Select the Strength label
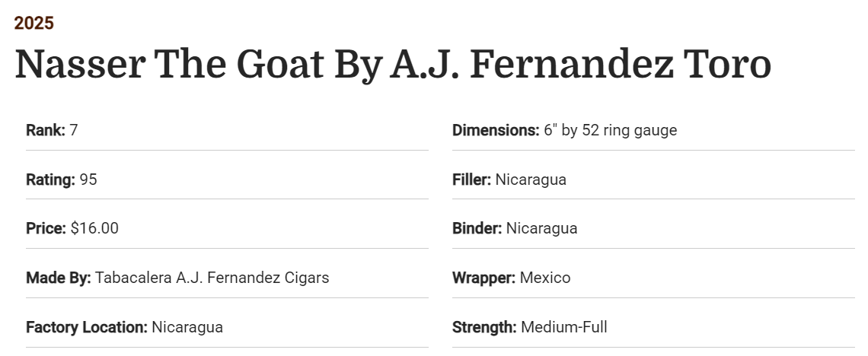This screenshot has width=868, height=356. click(x=484, y=327)
